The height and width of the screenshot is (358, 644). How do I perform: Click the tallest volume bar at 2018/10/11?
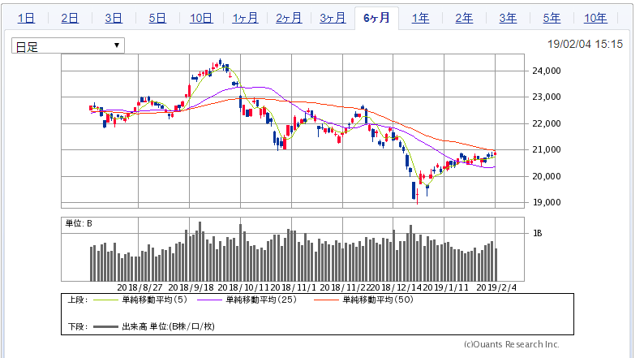tap(240, 252)
